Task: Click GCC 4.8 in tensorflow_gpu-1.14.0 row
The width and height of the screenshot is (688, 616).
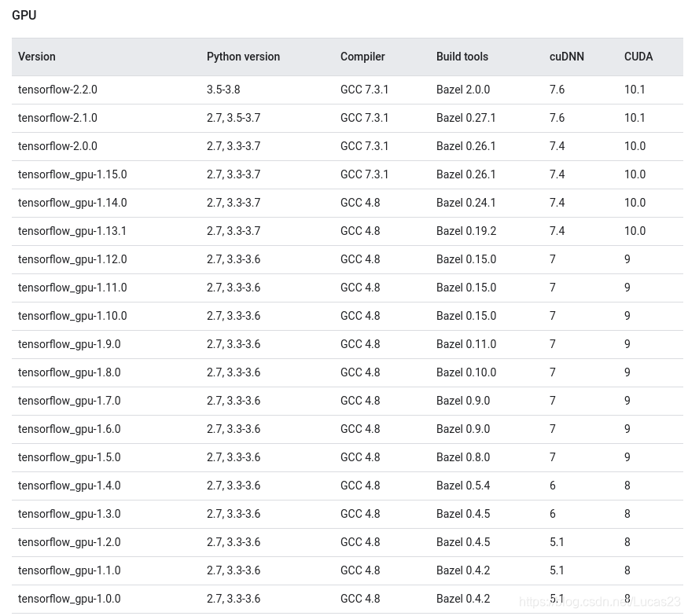Action: pyautogui.click(x=360, y=203)
